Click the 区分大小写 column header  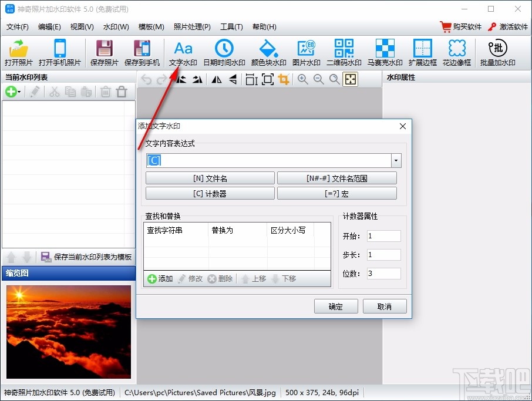[x=291, y=230]
